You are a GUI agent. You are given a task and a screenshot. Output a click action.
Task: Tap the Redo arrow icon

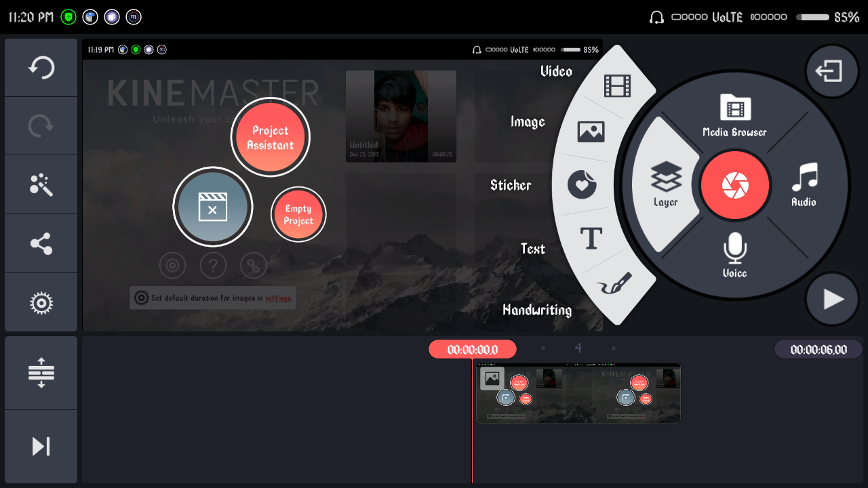(x=41, y=126)
